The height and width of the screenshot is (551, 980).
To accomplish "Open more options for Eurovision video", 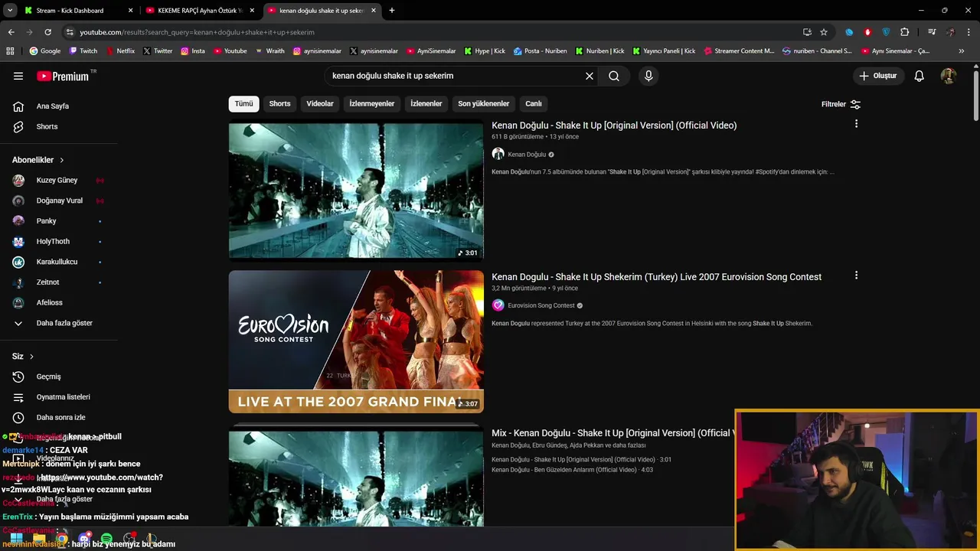I will click(x=856, y=275).
